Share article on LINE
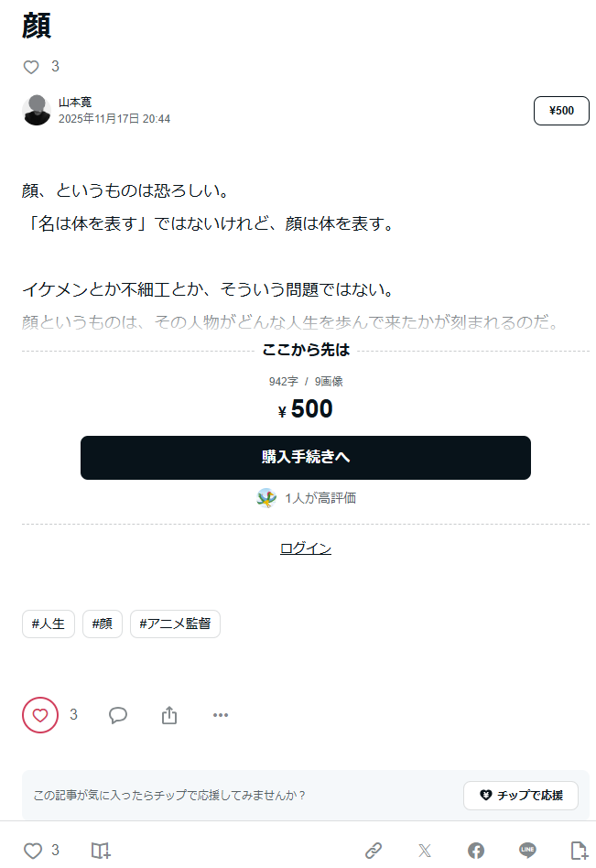This screenshot has height=868, width=596. 527,851
